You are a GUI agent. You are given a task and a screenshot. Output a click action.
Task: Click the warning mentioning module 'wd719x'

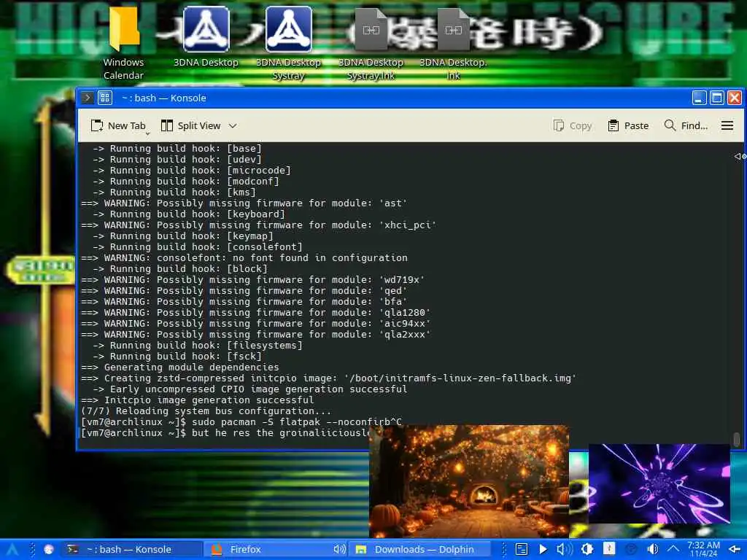[252, 279]
